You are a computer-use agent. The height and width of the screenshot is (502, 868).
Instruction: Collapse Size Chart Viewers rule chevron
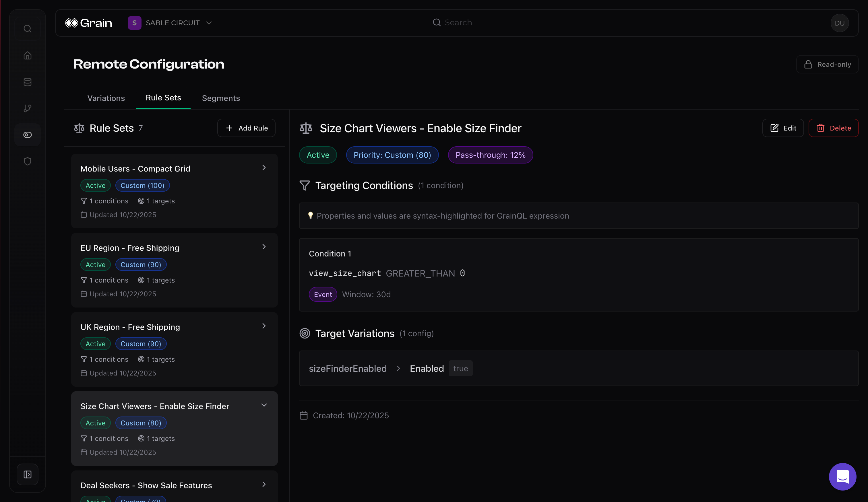pyautogui.click(x=264, y=405)
